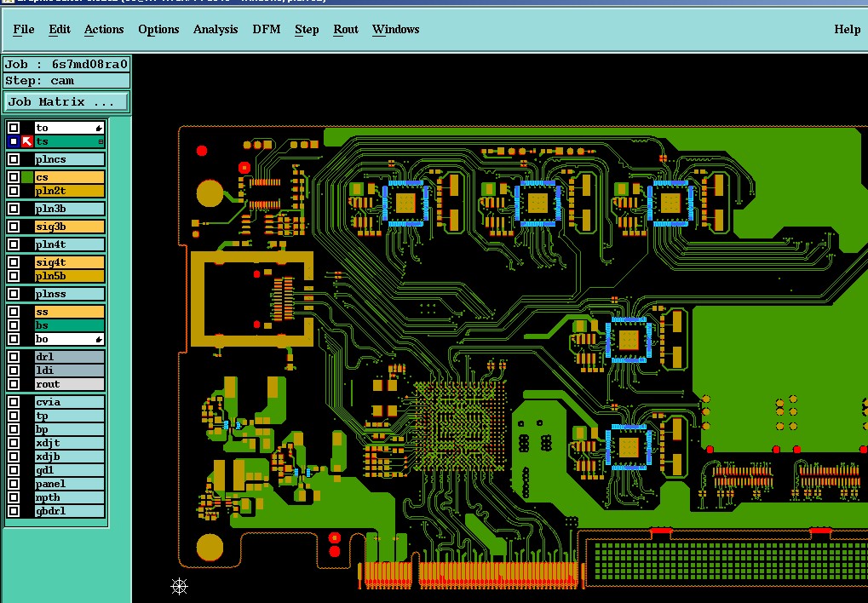Open the Rout menu
The image size is (868, 603).
pos(346,29)
